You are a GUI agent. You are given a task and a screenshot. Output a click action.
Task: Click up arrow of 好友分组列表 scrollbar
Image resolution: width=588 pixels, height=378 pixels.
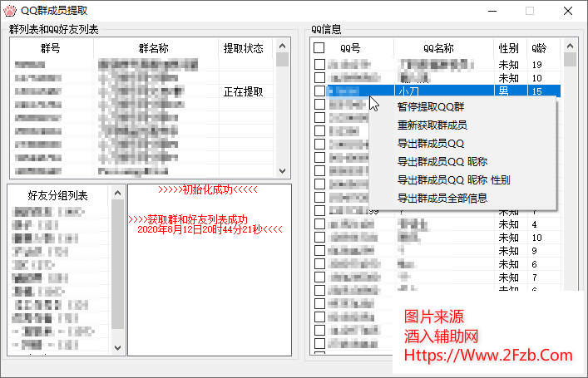point(117,193)
